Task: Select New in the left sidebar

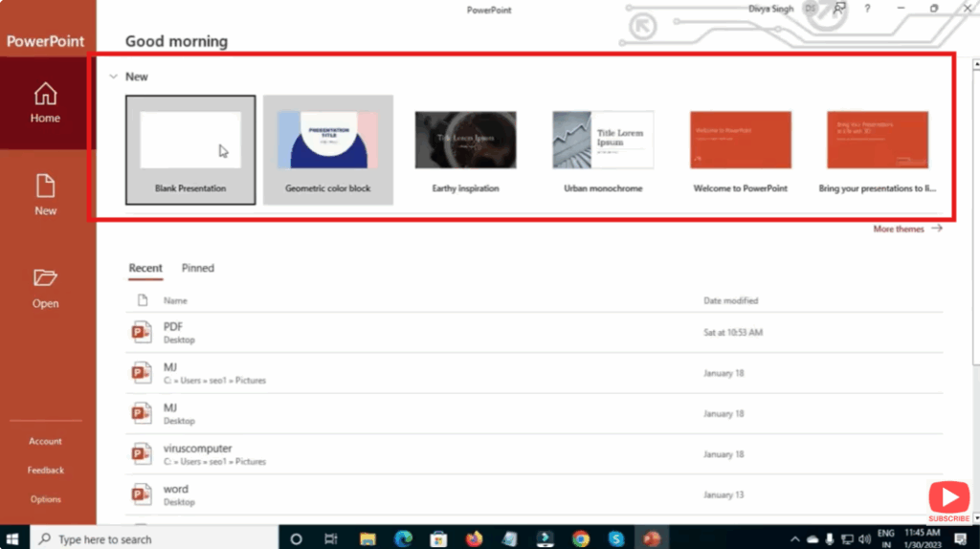Action: (45, 195)
